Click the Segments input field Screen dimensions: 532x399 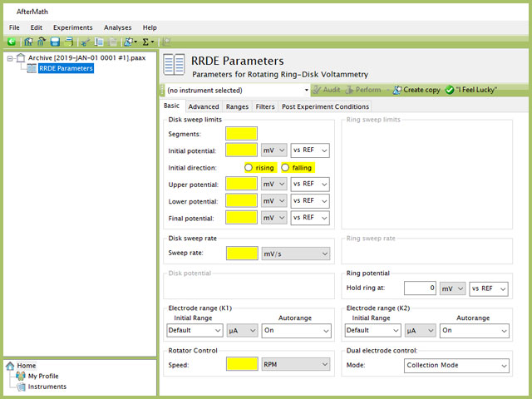[x=241, y=133]
